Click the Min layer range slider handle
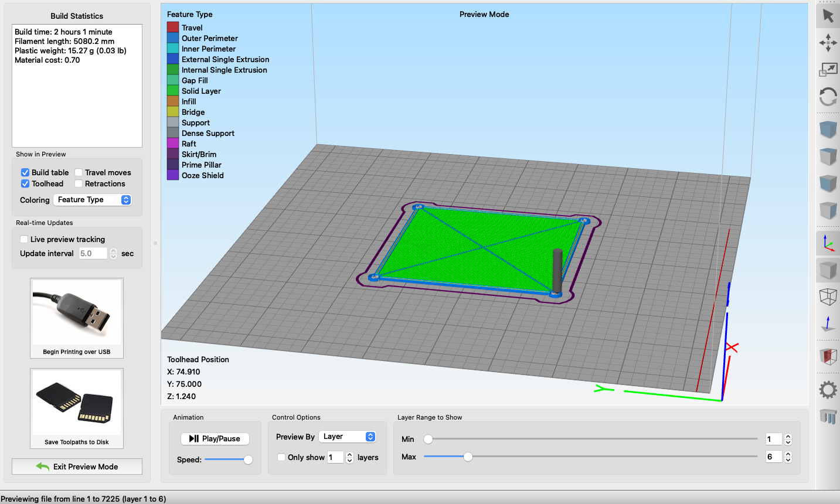840x504 pixels. [428, 439]
